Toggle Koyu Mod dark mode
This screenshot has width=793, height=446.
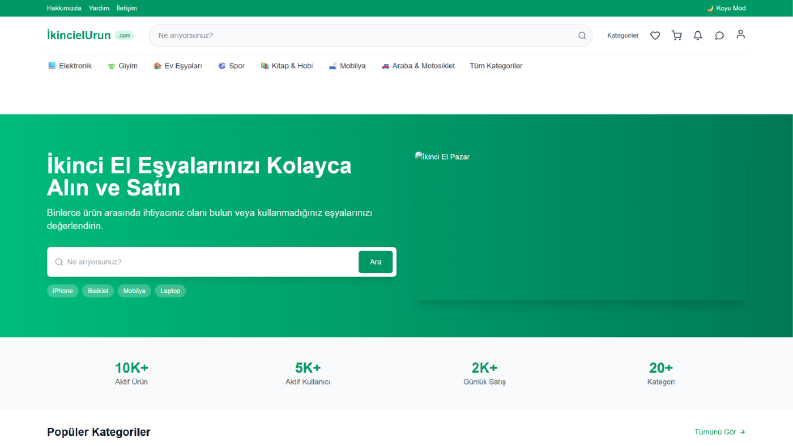726,8
